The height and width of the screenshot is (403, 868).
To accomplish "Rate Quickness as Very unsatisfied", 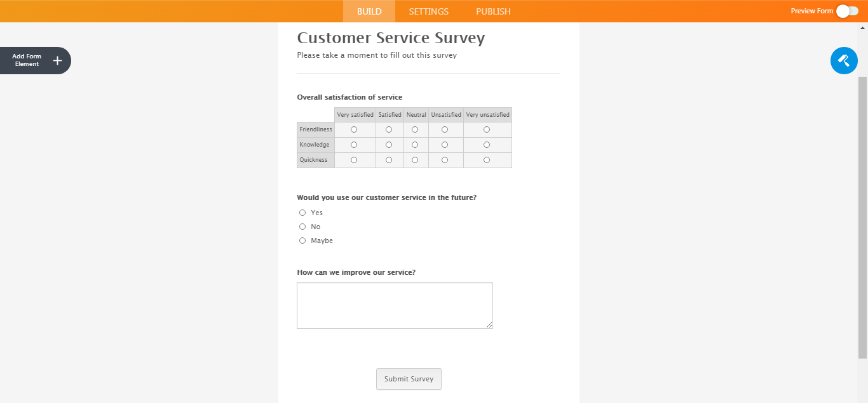I will click(487, 160).
